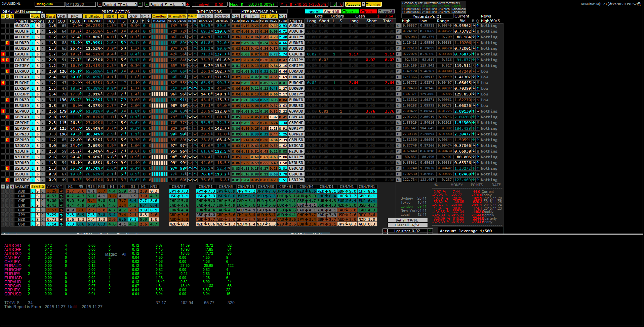
Task: Click the L action in the AUDCAD row
Action: coord(33,26)
